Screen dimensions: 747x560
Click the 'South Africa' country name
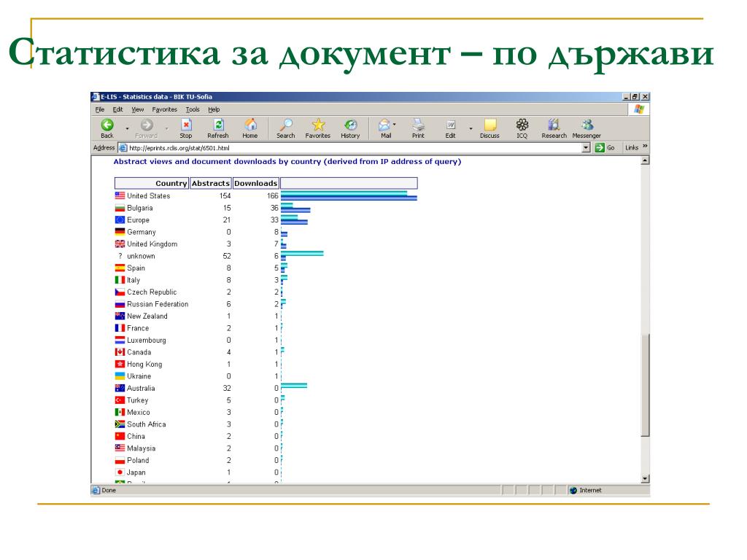tap(146, 424)
